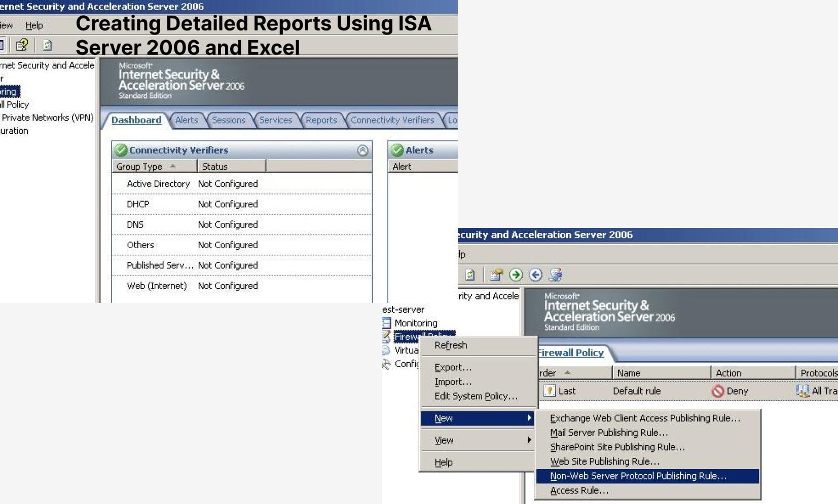Choose Refresh from the context menu
Viewport: 838px width, 504px height.
click(x=478, y=345)
